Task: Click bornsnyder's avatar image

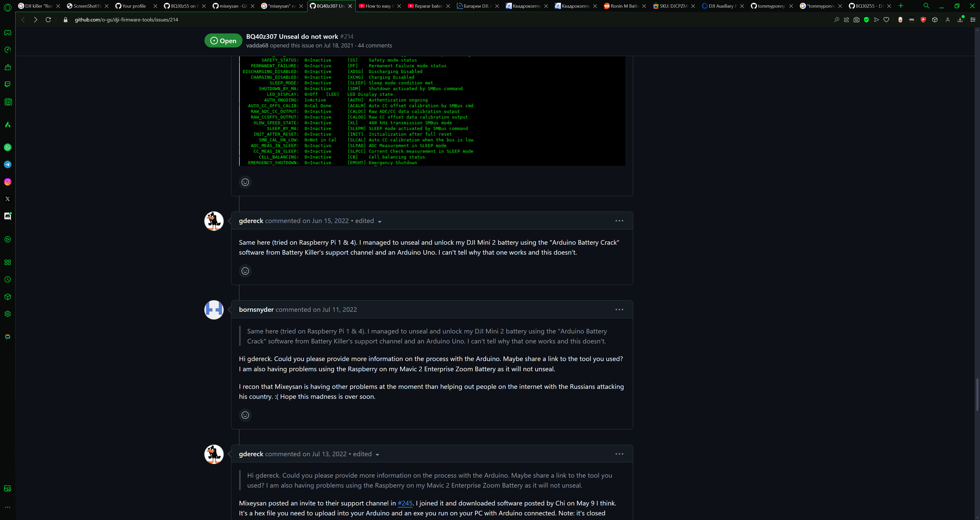Action: pyautogui.click(x=214, y=310)
